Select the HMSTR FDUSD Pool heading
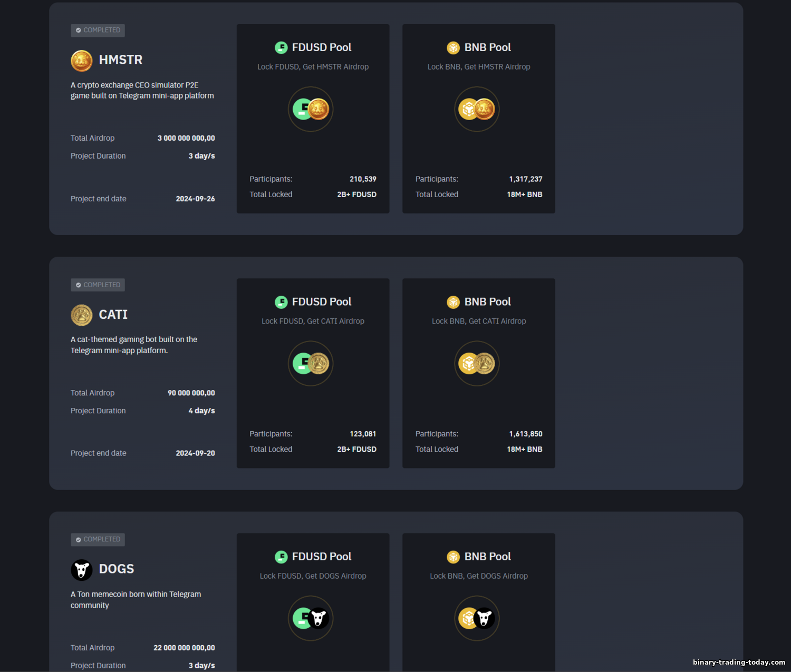Viewport: 791px width, 672px height. point(322,47)
